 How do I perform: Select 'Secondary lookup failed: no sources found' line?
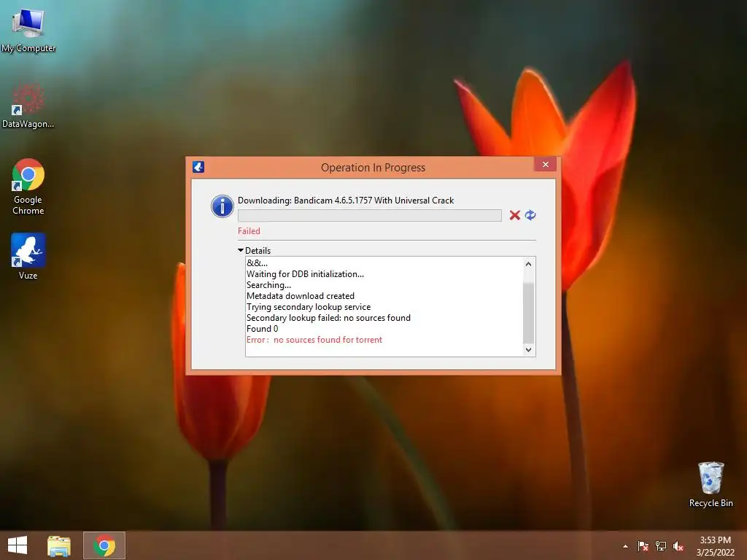[x=328, y=318]
